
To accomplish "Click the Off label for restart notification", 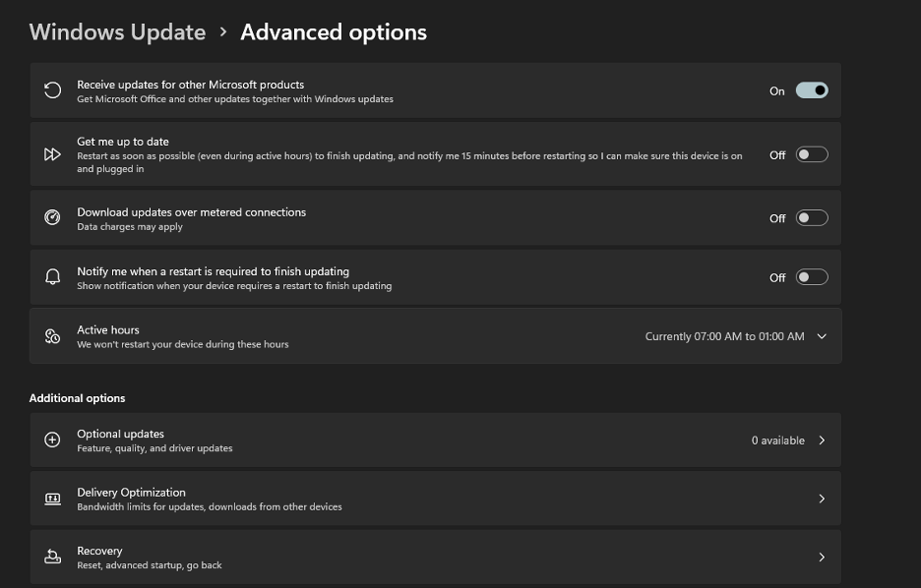I will (x=777, y=277).
